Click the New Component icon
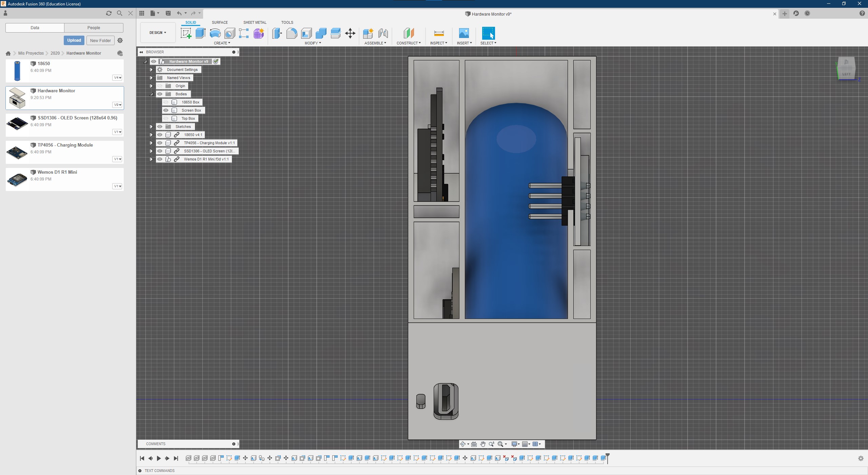The width and height of the screenshot is (868, 475). (x=368, y=33)
